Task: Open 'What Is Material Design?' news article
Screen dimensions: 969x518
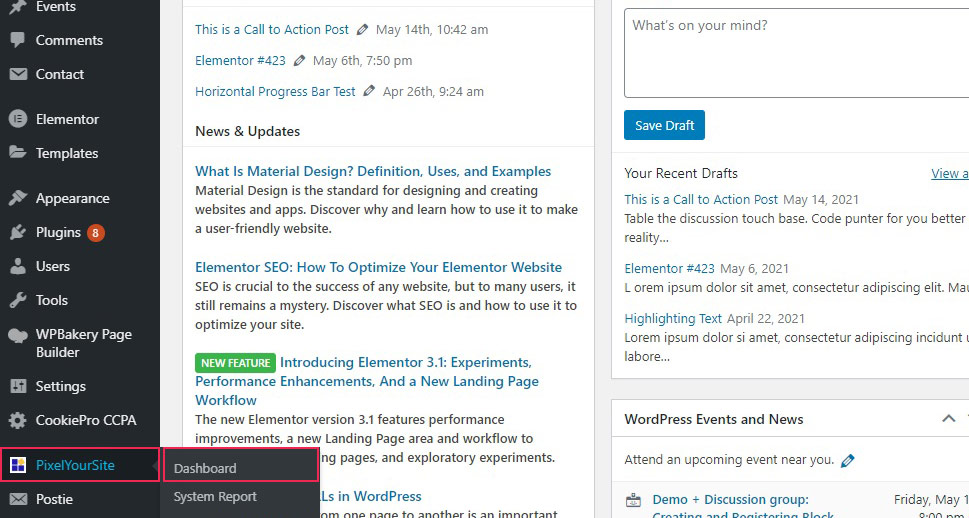Action: [373, 171]
